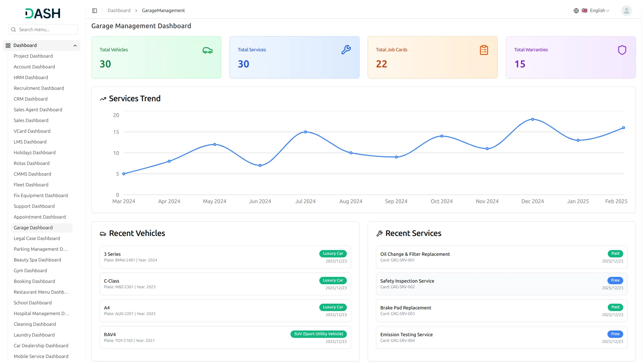The height and width of the screenshot is (362, 644).
Task: Click the globe language icon
Action: [576, 11]
